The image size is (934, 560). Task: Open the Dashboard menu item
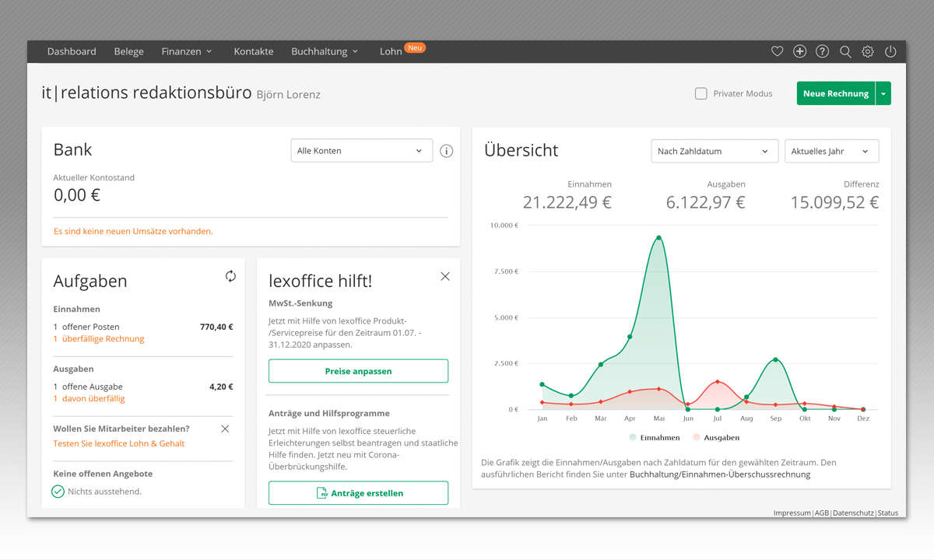[x=72, y=51]
